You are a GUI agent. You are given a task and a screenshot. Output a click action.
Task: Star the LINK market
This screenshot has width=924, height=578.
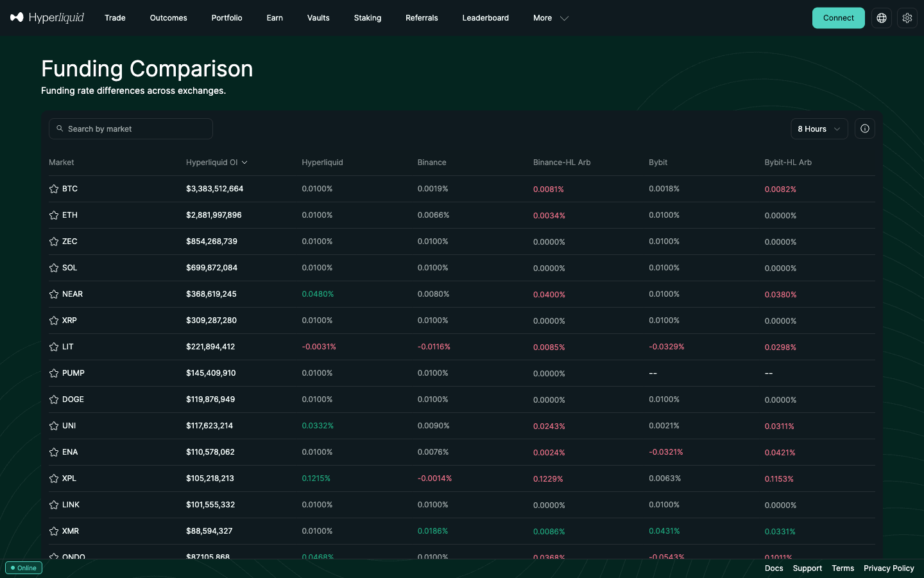coord(54,505)
